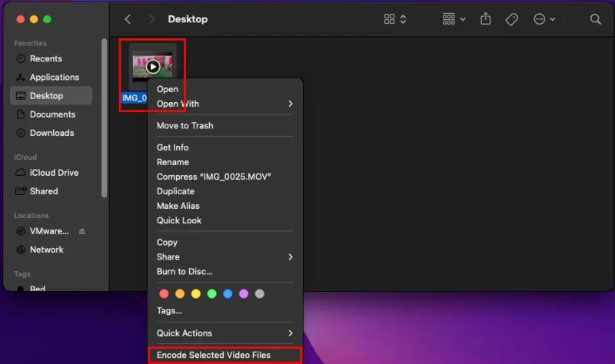The image size is (615, 364).
Task: Open the view style up-down chevrons
Action: pyautogui.click(x=403, y=19)
